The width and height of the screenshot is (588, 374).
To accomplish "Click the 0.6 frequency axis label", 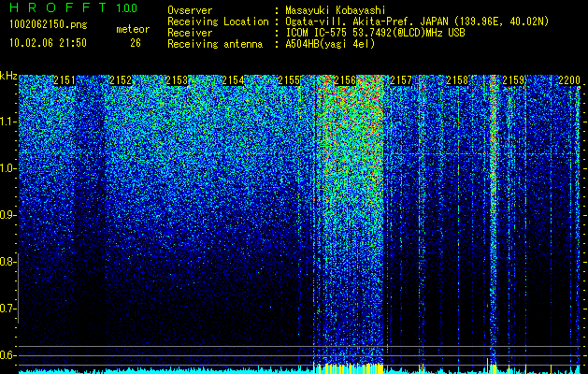I will (7, 355).
